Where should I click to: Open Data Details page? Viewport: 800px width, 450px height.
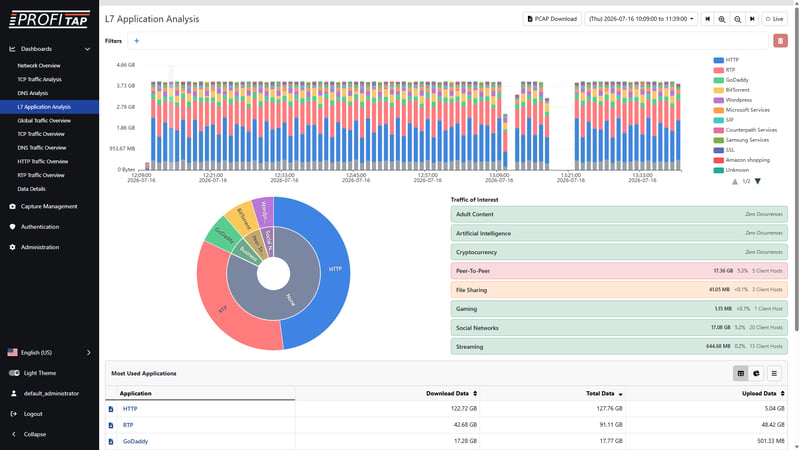click(x=32, y=189)
